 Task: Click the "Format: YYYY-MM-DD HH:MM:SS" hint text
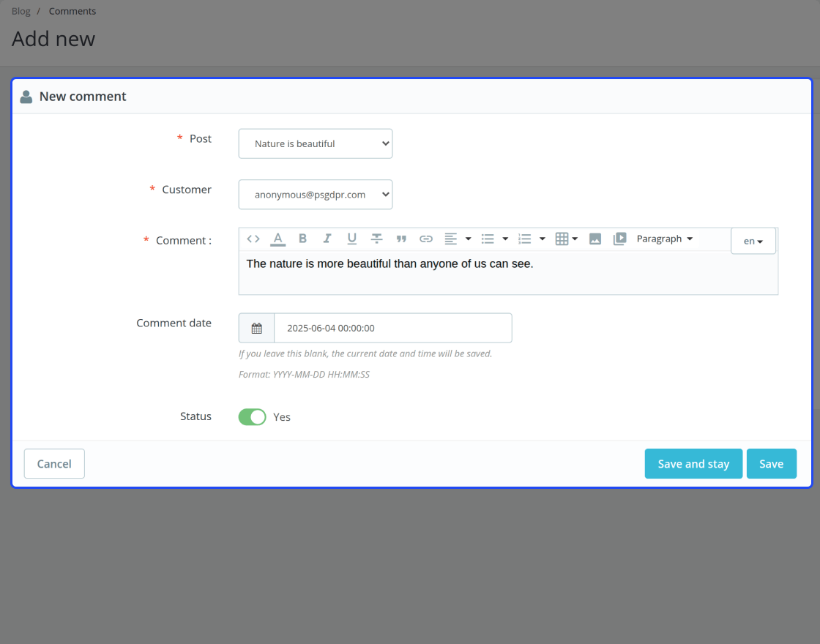click(304, 374)
